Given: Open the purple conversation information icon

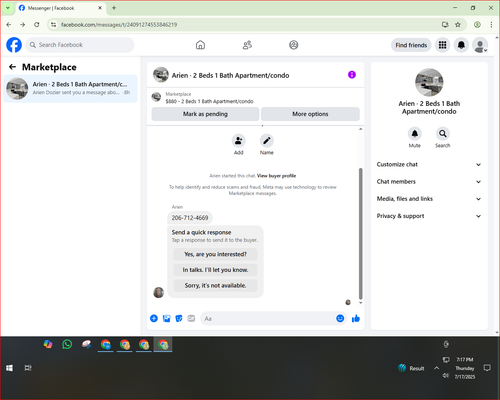Looking at the screenshot, I should pos(352,75).
